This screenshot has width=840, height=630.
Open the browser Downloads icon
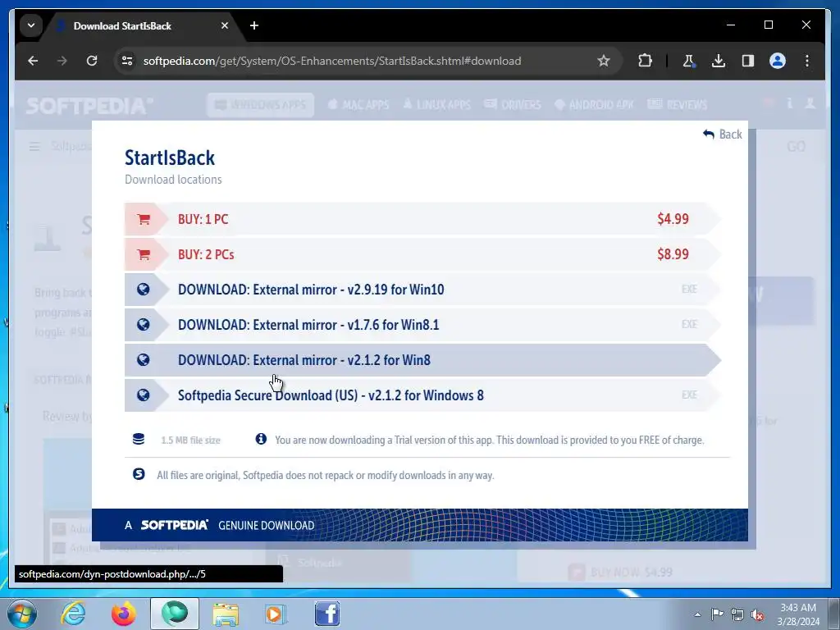tap(719, 61)
